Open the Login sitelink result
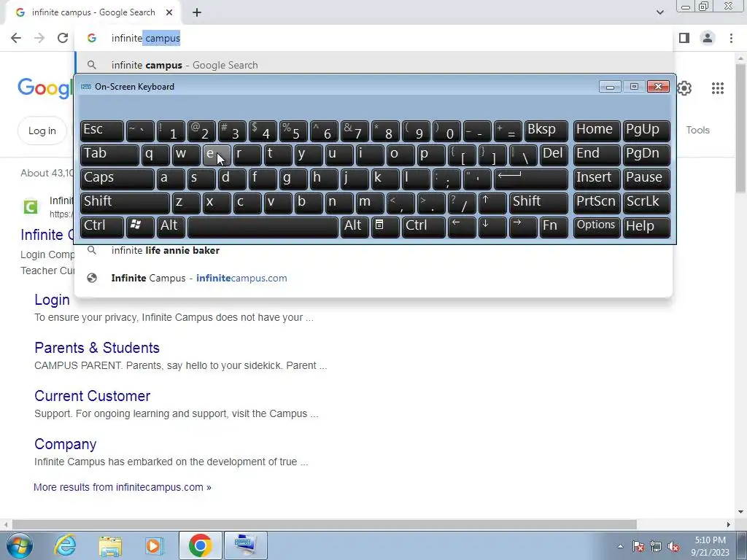The width and height of the screenshot is (747, 560). [52, 300]
